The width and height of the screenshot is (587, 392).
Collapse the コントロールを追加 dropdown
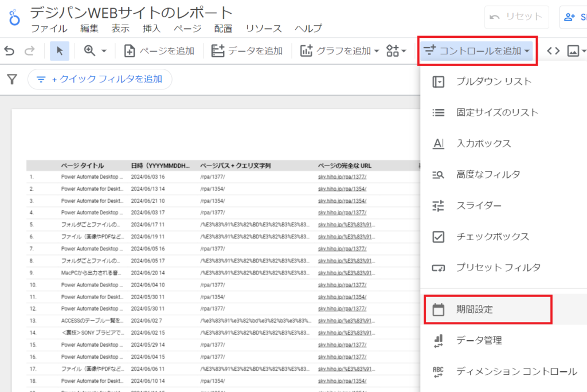click(477, 51)
